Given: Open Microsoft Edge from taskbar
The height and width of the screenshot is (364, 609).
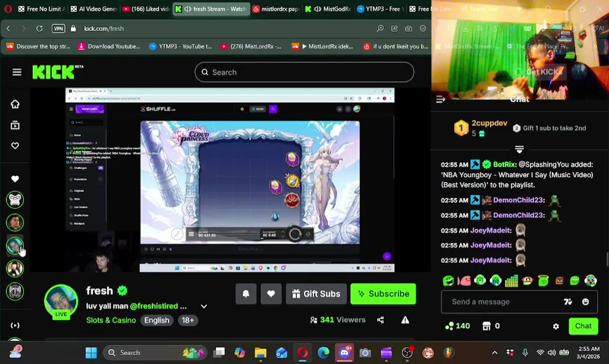Looking at the screenshot, I should [x=324, y=353].
